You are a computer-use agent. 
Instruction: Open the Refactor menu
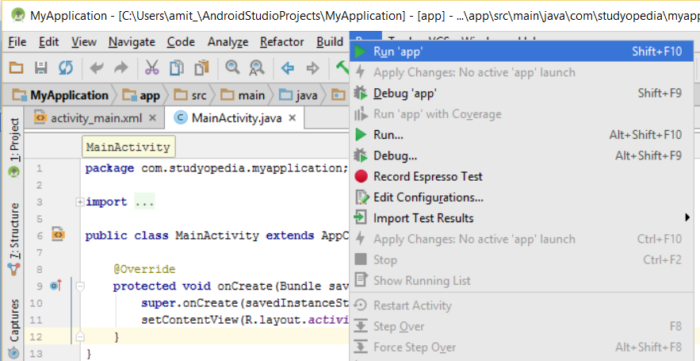(x=282, y=42)
